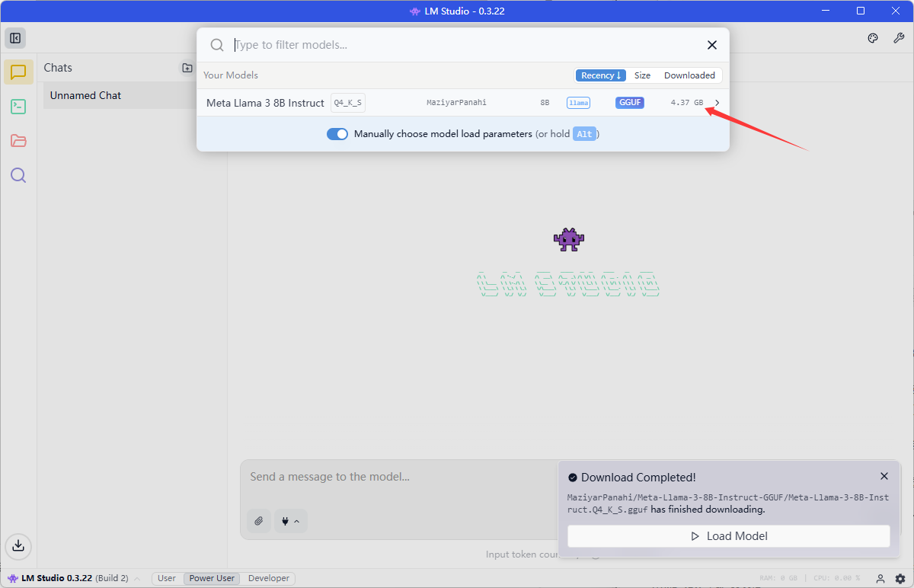Click the LM Studio logo in status bar
This screenshot has height=588, width=914.
click(13, 578)
